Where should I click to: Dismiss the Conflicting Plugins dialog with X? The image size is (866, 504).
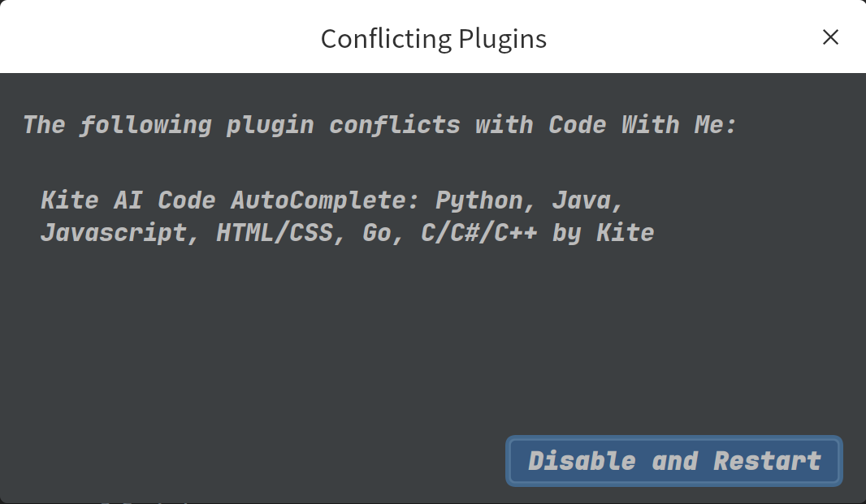tap(830, 37)
